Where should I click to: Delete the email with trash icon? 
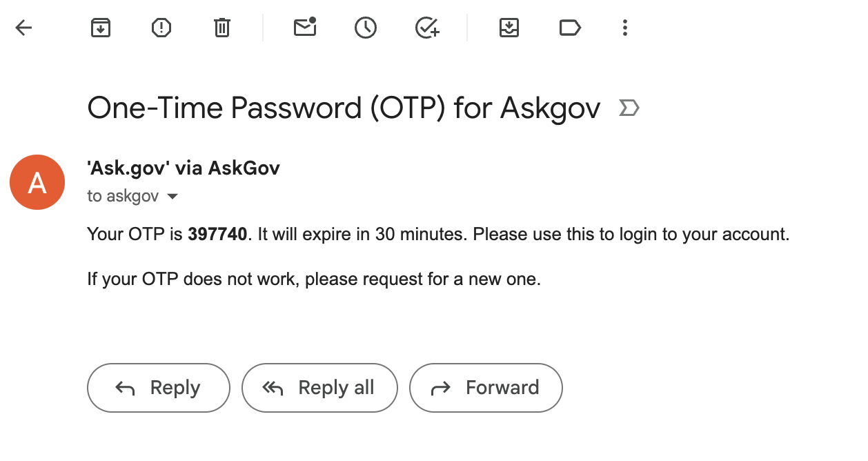[x=221, y=28]
